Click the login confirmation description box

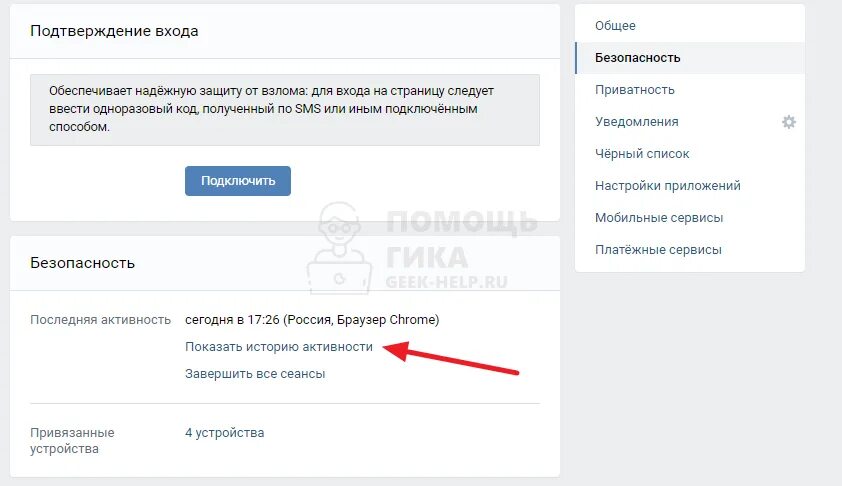[x=285, y=110]
